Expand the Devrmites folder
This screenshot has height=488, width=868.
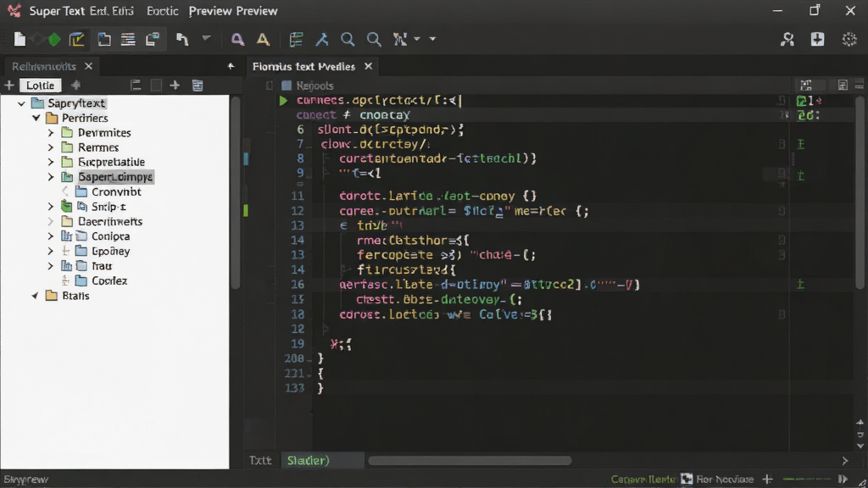click(x=51, y=133)
